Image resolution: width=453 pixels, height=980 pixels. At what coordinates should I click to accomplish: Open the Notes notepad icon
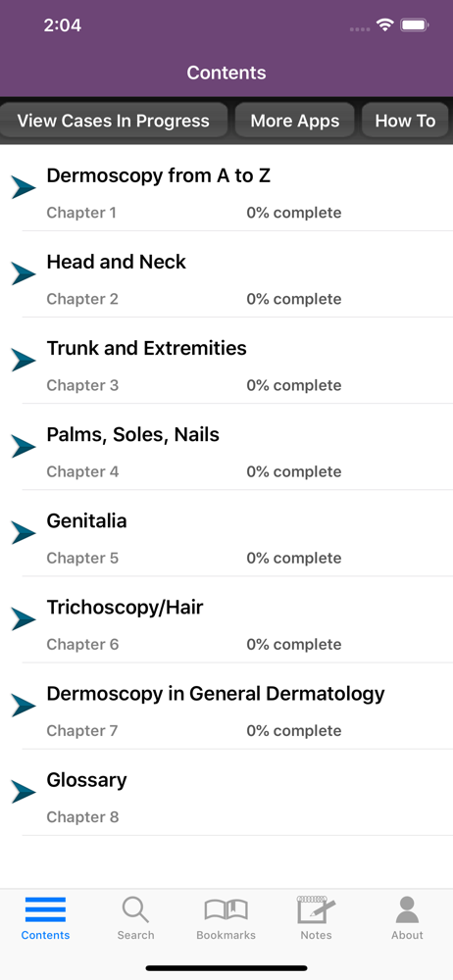[x=316, y=909]
